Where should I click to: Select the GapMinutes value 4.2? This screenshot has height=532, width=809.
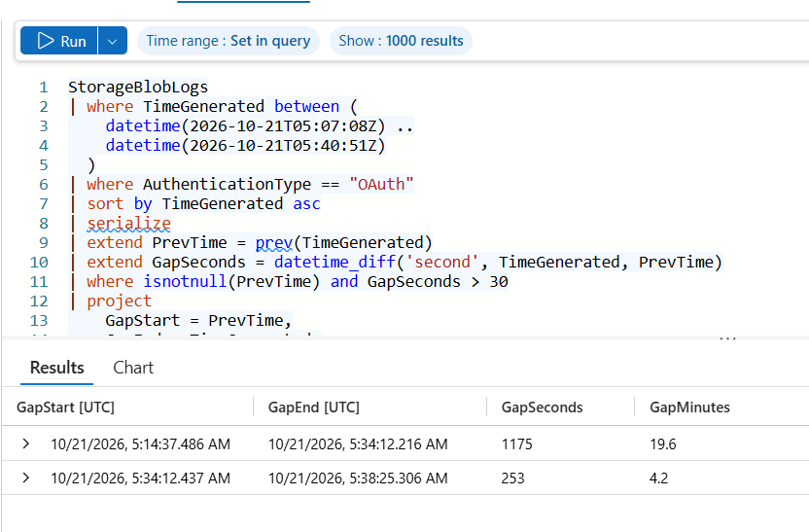(658, 478)
